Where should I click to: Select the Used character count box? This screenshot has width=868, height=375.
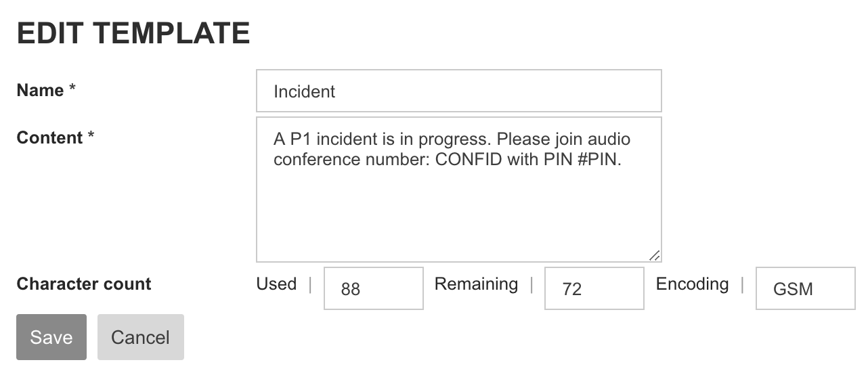(374, 288)
